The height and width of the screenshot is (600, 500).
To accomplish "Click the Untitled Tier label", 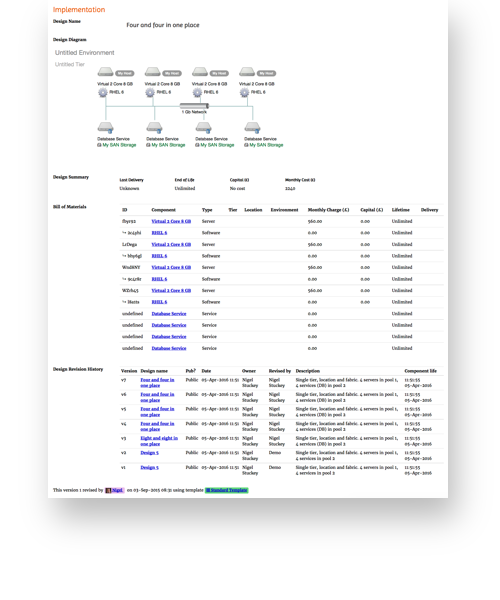I will (70, 64).
